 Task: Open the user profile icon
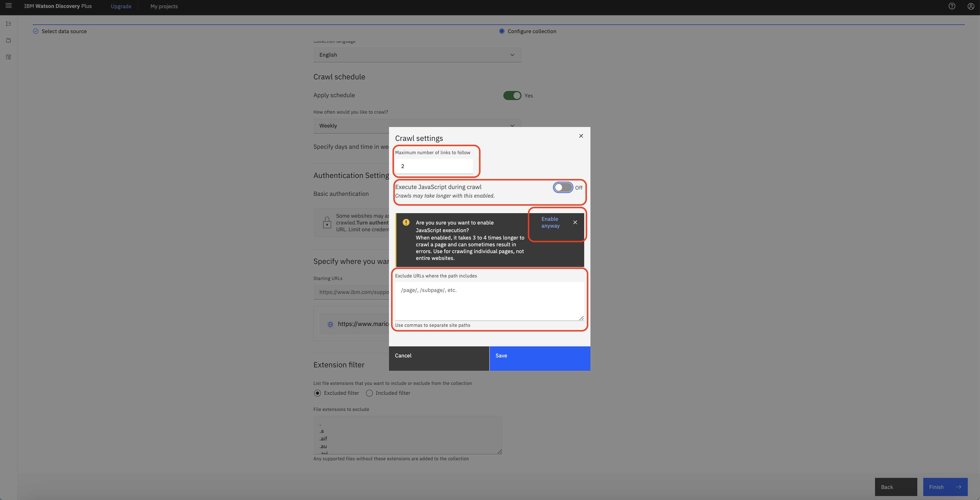click(x=970, y=6)
